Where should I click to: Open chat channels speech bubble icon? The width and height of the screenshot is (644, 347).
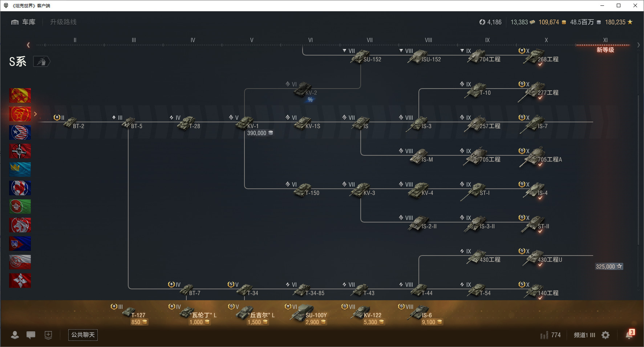point(31,335)
